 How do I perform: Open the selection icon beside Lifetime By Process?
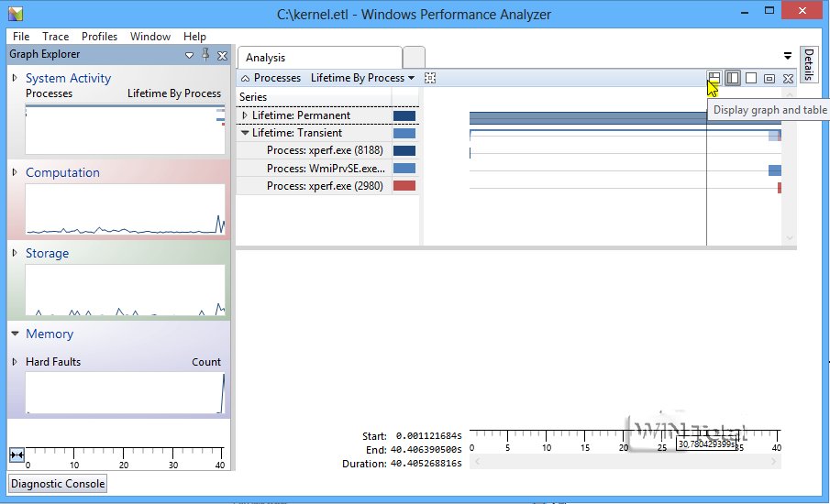[x=429, y=78]
